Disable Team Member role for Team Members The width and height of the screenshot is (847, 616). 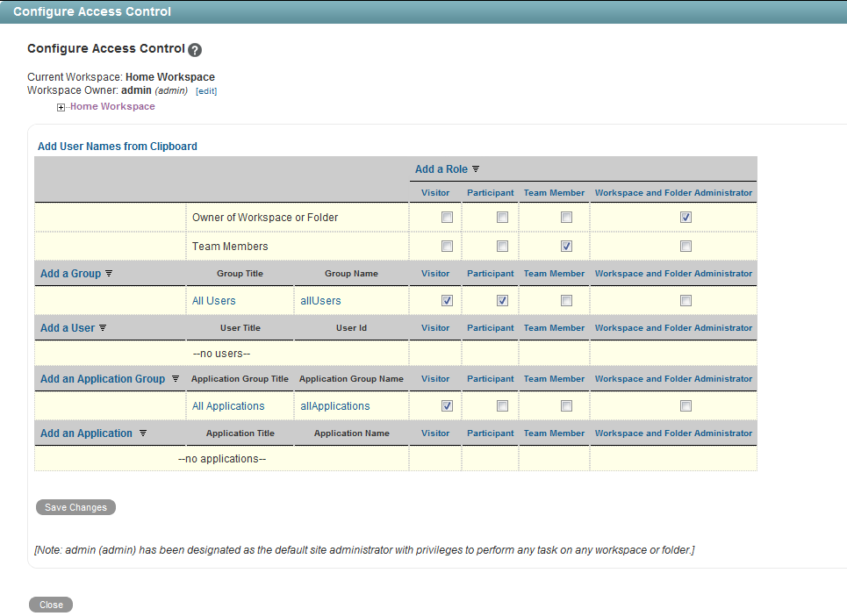tap(566, 246)
